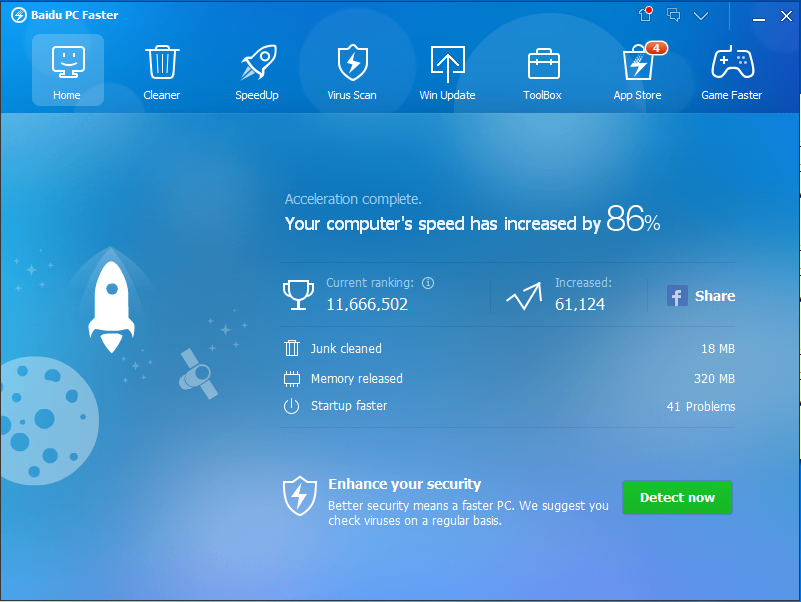Expand the title bar dropdown menu
Image resolution: width=801 pixels, height=602 pixels.
point(701,16)
